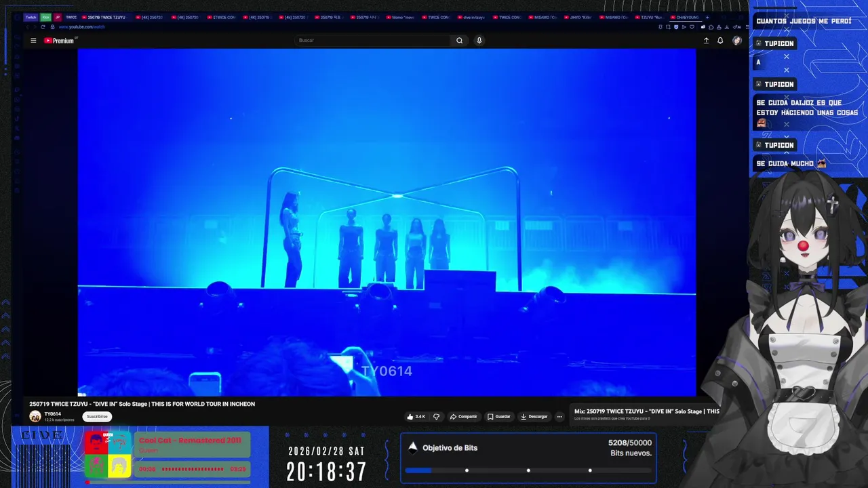Switch to the Twitch pinned tab
The image size is (868, 488).
tap(31, 17)
